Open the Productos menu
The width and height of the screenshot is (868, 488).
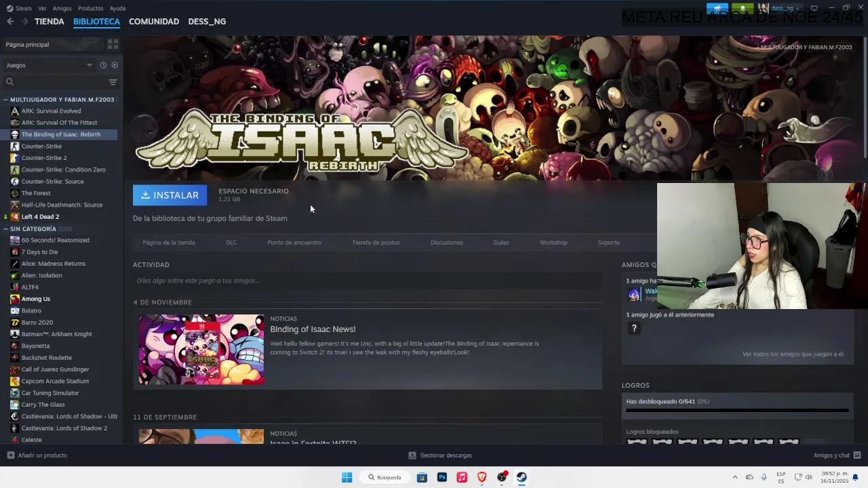(x=90, y=8)
